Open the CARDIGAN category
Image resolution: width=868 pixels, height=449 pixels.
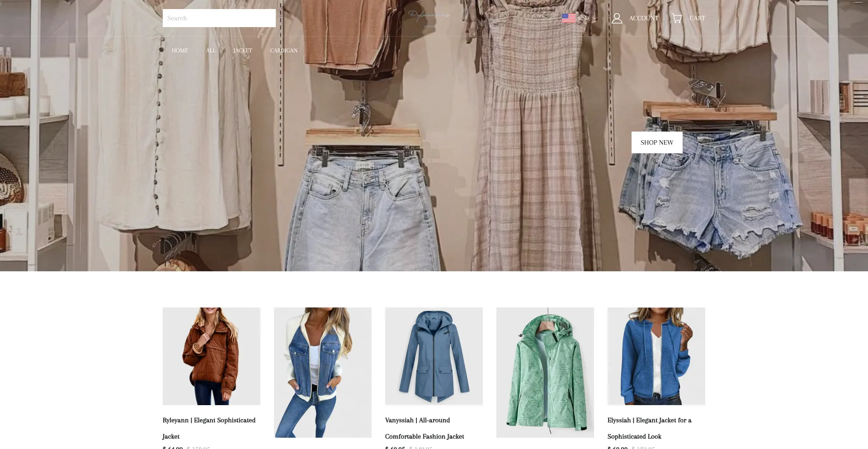(x=284, y=51)
